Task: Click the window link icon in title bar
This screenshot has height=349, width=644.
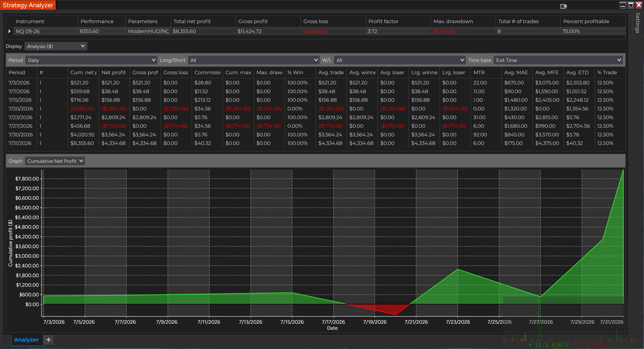Action: click(563, 6)
